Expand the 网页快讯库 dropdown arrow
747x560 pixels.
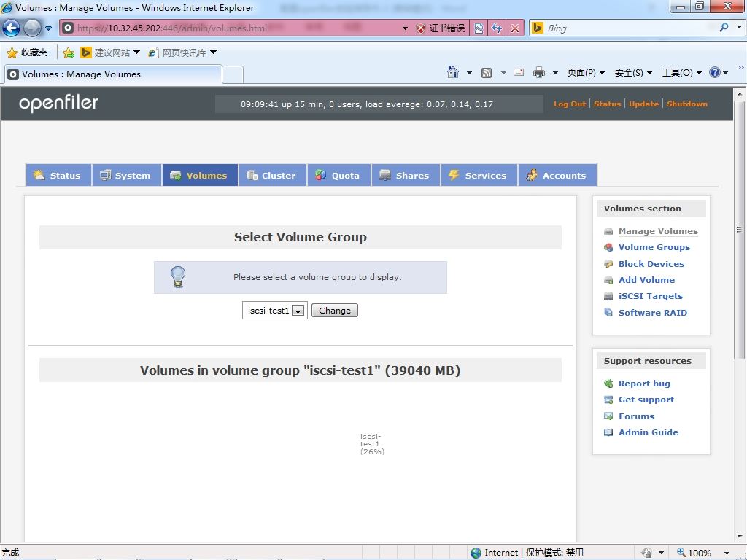(214, 52)
